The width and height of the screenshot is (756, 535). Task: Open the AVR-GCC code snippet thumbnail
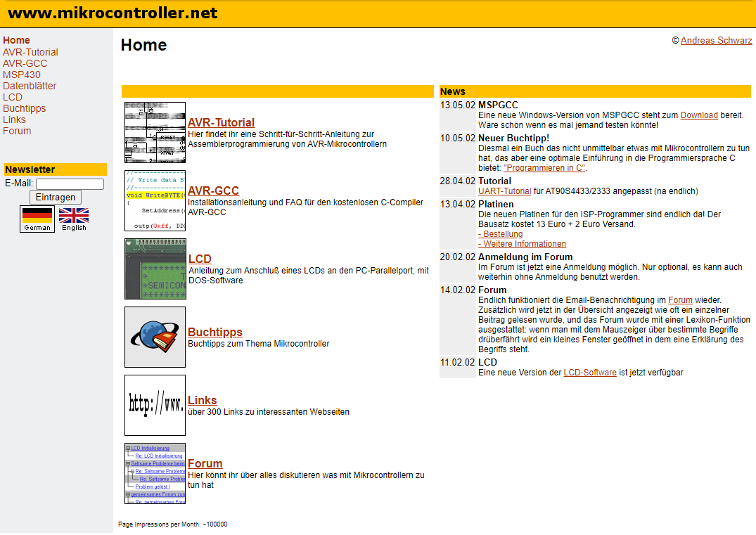point(155,200)
